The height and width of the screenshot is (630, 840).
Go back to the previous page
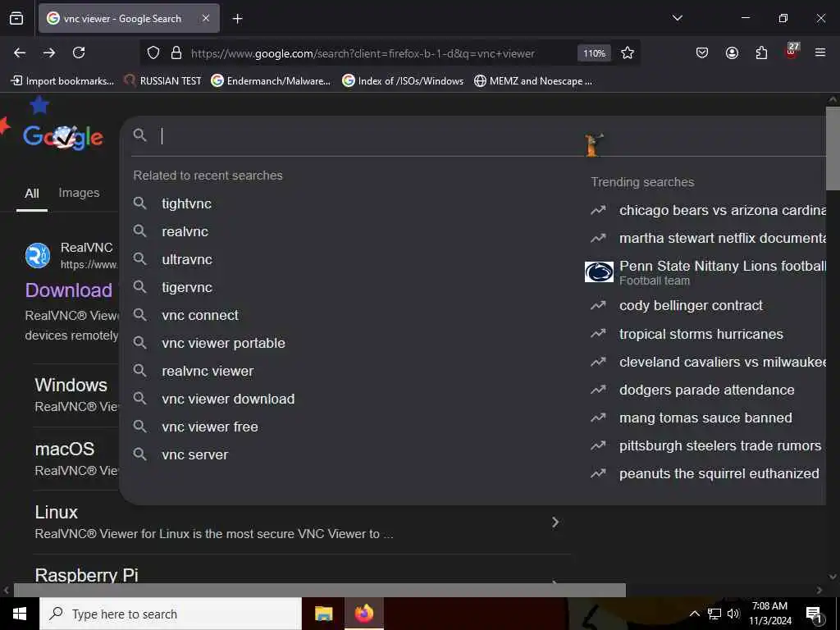click(x=20, y=52)
